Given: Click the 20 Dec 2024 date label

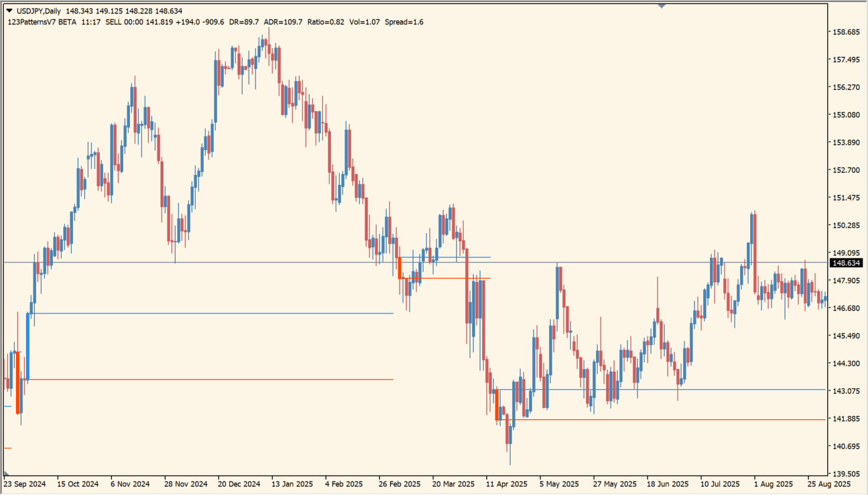Looking at the screenshot, I should point(239,484).
